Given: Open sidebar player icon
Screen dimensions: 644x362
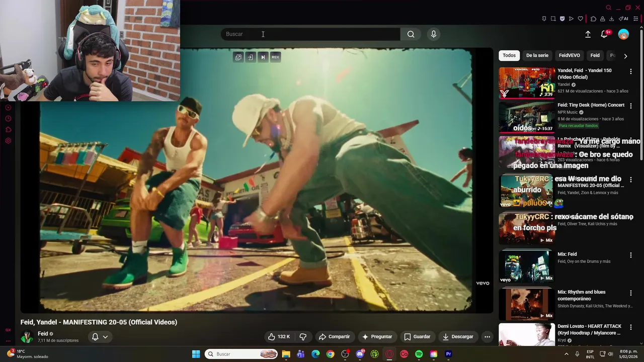Looking at the screenshot, I should click(8, 108).
